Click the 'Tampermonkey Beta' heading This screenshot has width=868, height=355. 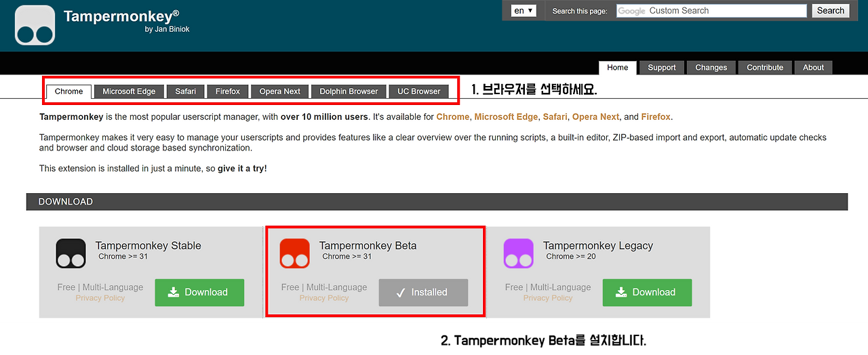(x=368, y=245)
